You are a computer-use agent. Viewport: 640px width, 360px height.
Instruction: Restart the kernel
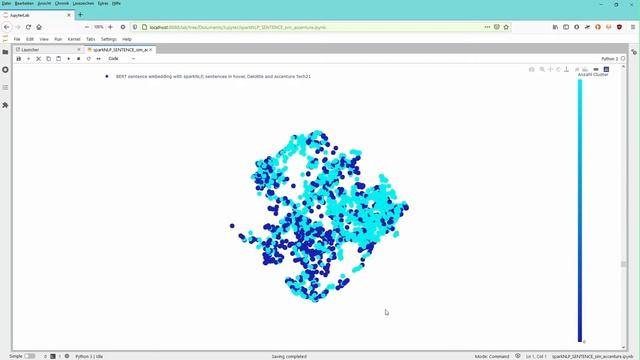(89, 59)
